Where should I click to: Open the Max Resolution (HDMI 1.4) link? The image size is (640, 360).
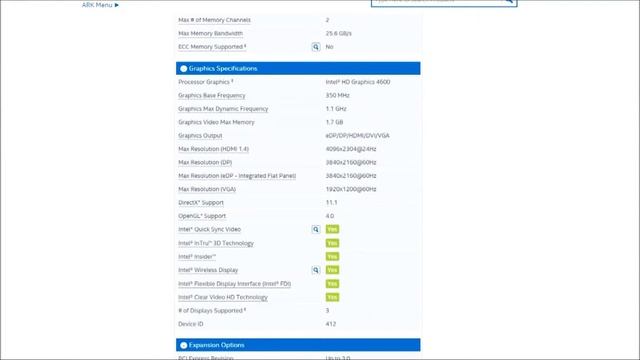click(x=213, y=149)
